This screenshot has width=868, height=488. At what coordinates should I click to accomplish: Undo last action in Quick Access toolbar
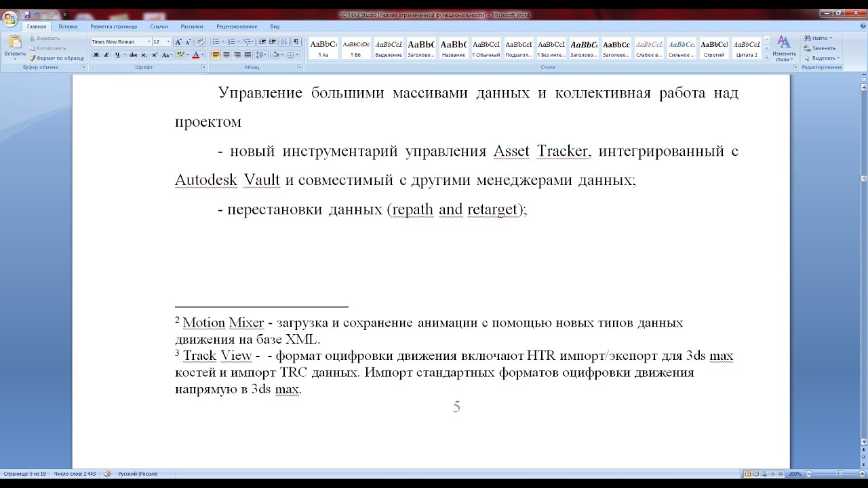pyautogui.click(x=37, y=14)
